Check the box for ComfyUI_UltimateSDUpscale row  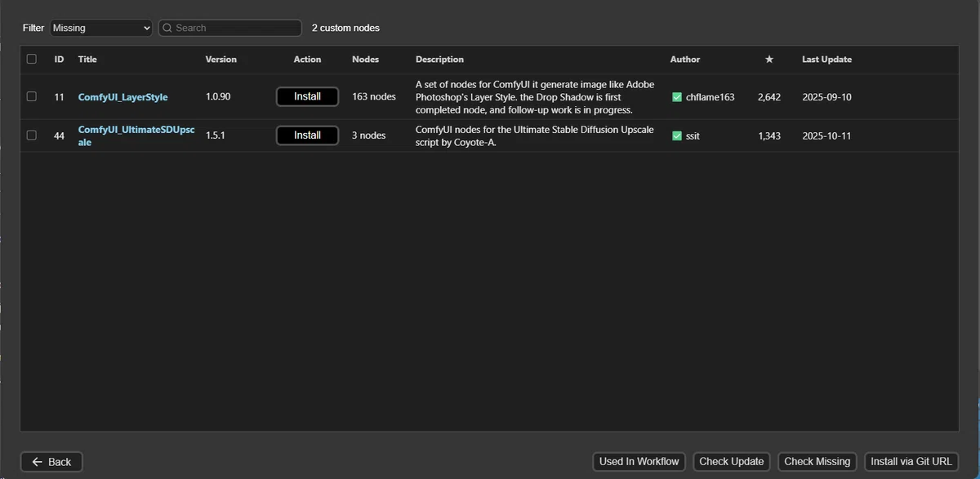(32, 135)
